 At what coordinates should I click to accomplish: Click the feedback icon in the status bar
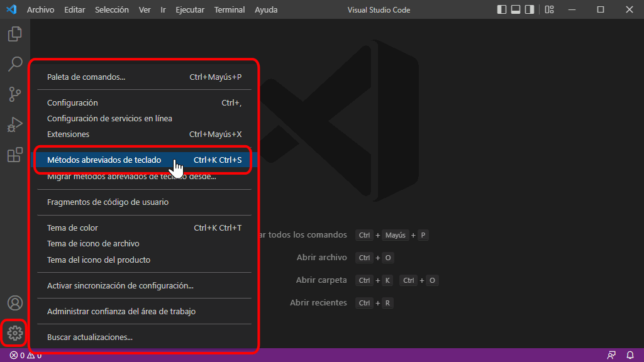pyautogui.click(x=611, y=355)
